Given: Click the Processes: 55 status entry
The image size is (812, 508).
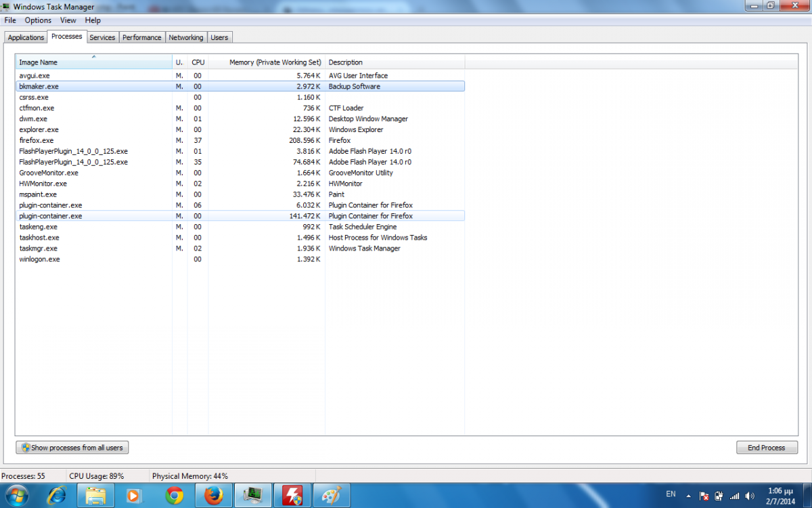Looking at the screenshot, I should [x=24, y=476].
